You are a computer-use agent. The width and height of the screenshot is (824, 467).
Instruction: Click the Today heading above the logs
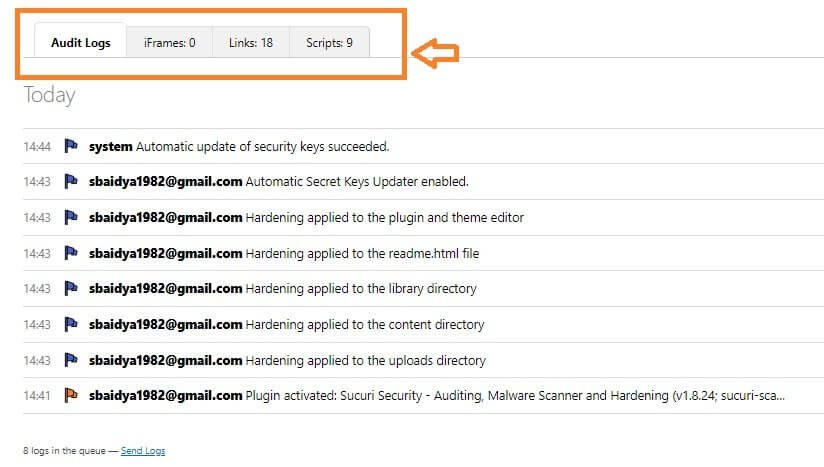pos(49,96)
